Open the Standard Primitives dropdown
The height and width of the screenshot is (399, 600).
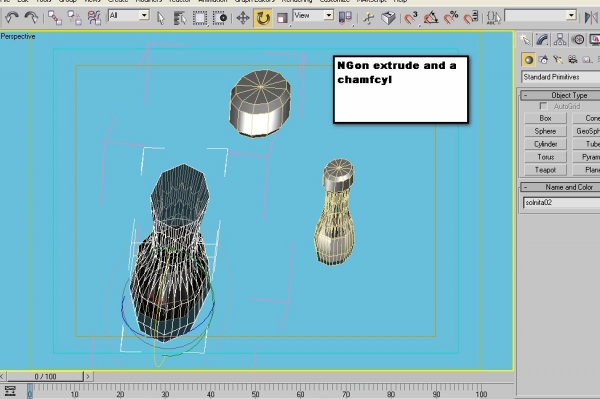pyautogui.click(x=561, y=77)
